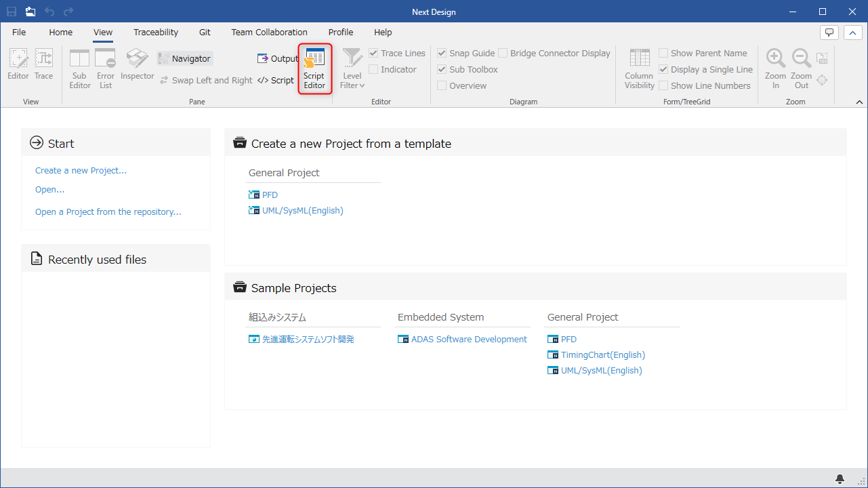Open the 先進運転システムソフト開発 sample project

(302, 340)
